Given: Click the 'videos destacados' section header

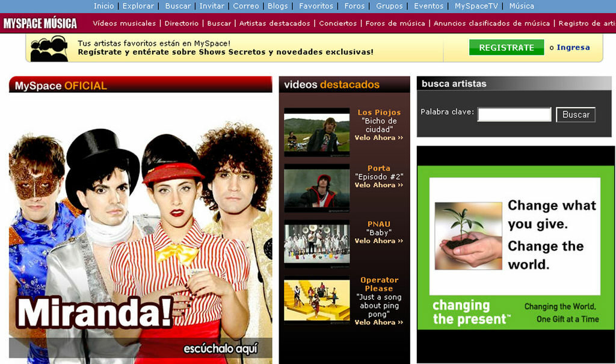Looking at the screenshot, I should tap(344, 84).
